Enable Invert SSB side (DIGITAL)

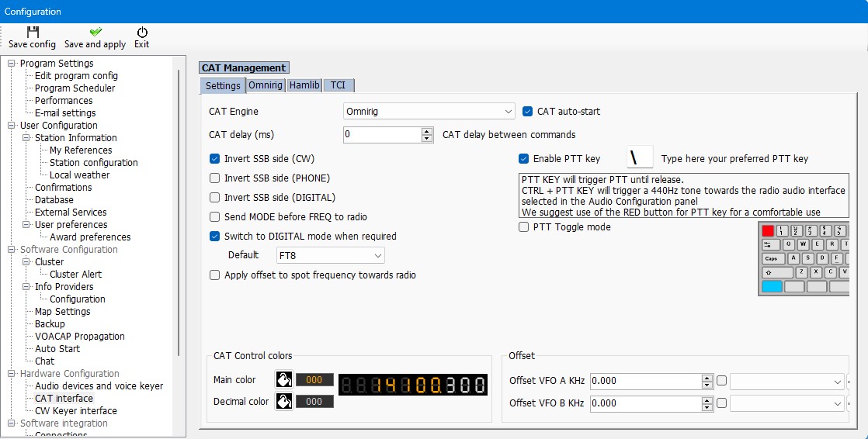coord(215,197)
